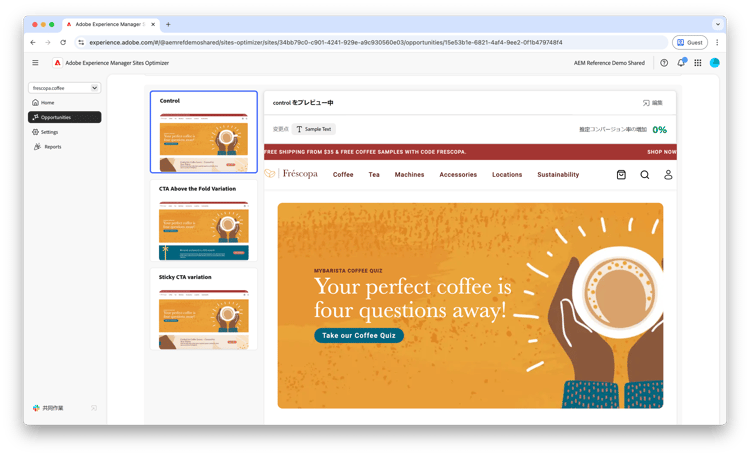Click the account person icon in the preview
Screen dimensions: 750x456
pos(668,175)
